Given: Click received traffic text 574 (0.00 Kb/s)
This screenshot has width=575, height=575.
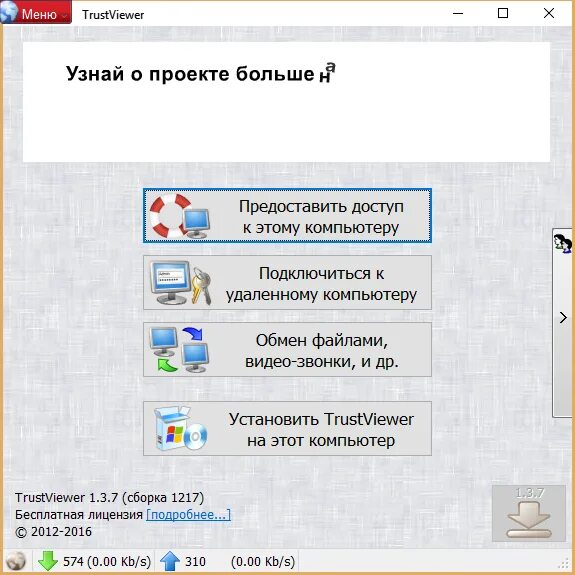Looking at the screenshot, I should (x=107, y=561).
